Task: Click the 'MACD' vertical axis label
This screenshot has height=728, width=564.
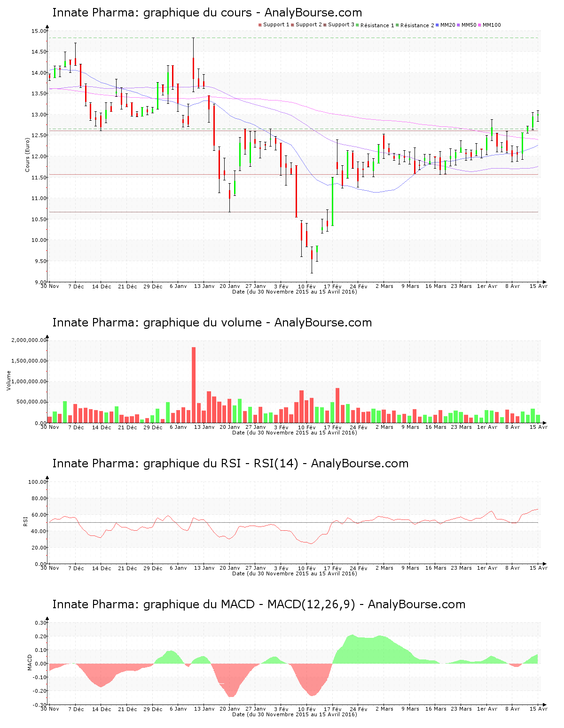Action: pyautogui.click(x=30, y=662)
